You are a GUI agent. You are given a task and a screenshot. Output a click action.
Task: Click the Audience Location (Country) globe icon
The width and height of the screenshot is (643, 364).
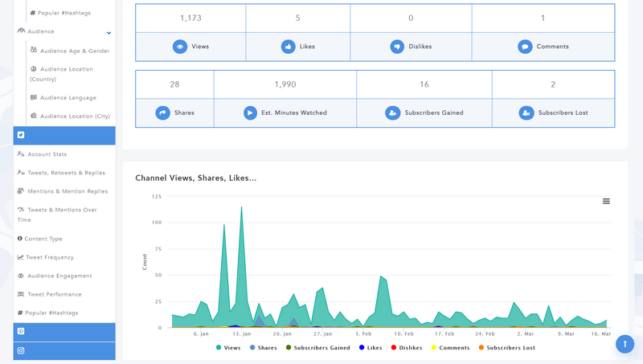pos(34,69)
